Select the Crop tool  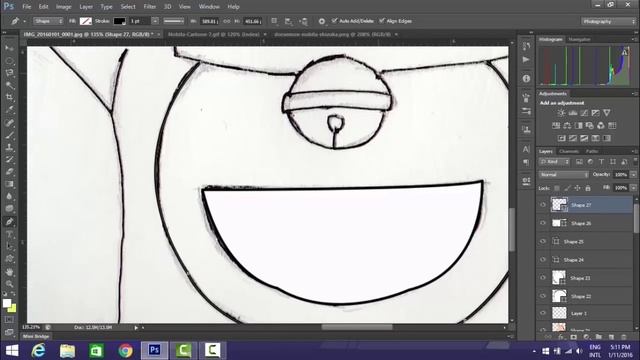pyautogui.click(x=9, y=98)
